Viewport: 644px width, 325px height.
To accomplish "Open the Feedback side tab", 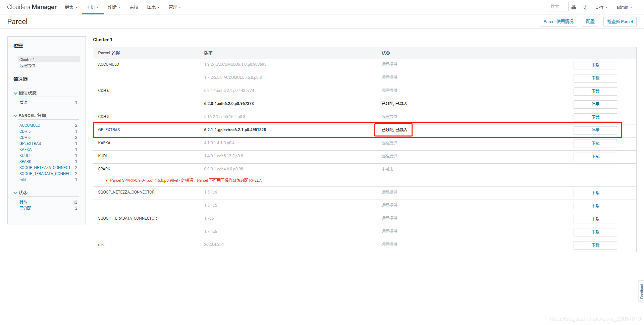I will click(641, 291).
